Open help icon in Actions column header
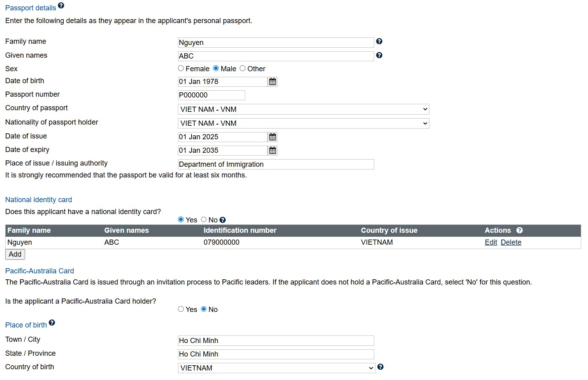Image resolution: width=588 pixels, height=380 pixels. pos(520,230)
